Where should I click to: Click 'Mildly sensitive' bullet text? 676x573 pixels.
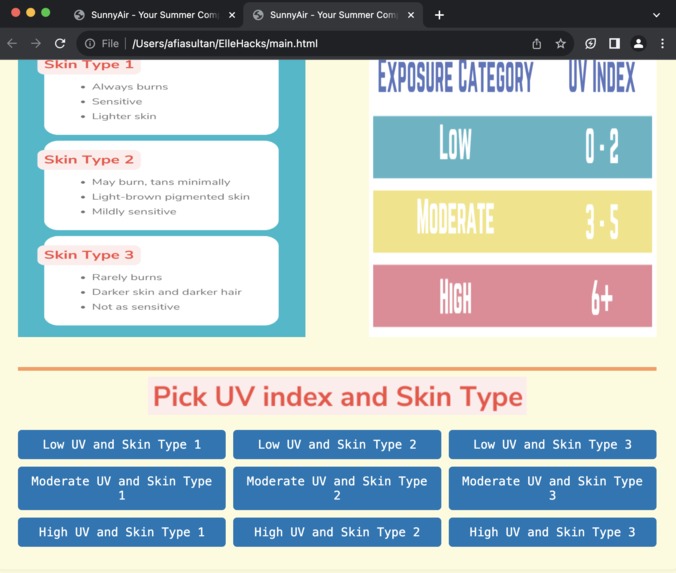[134, 211]
